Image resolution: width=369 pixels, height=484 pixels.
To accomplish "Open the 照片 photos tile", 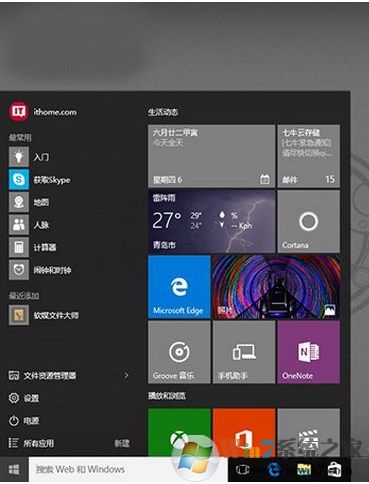I will click(x=276, y=287).
